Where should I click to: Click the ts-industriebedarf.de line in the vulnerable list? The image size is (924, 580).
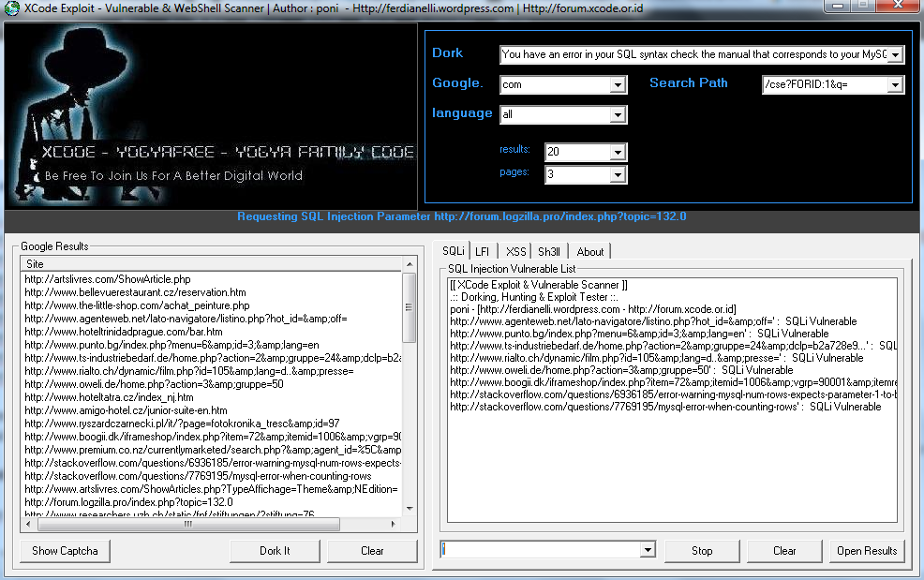pyautogui.click(x=673, y=346)
